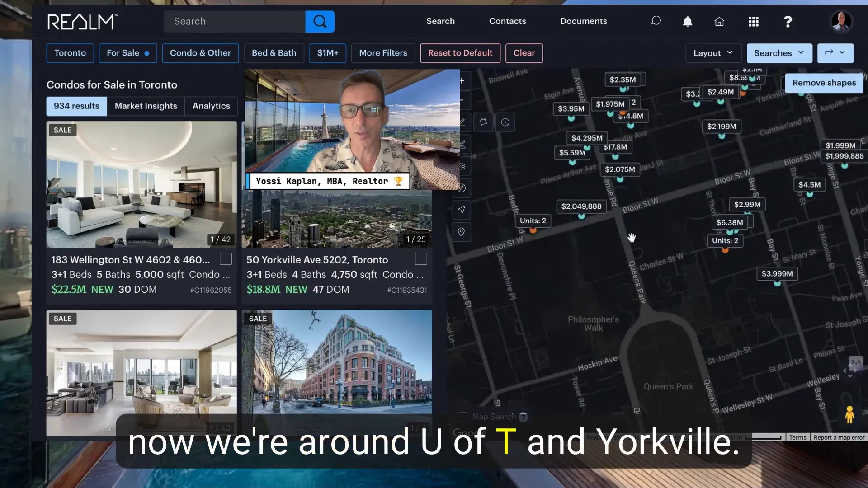The height and width of the screenshot is (488, 868).
Task: Click the map location pin tool
Action: coord(461,232)
